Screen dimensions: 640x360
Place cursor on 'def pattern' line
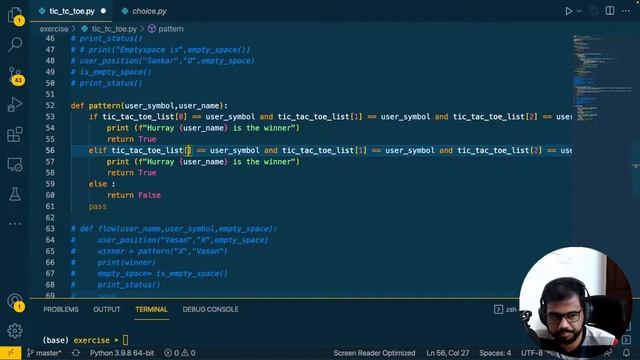149,106
